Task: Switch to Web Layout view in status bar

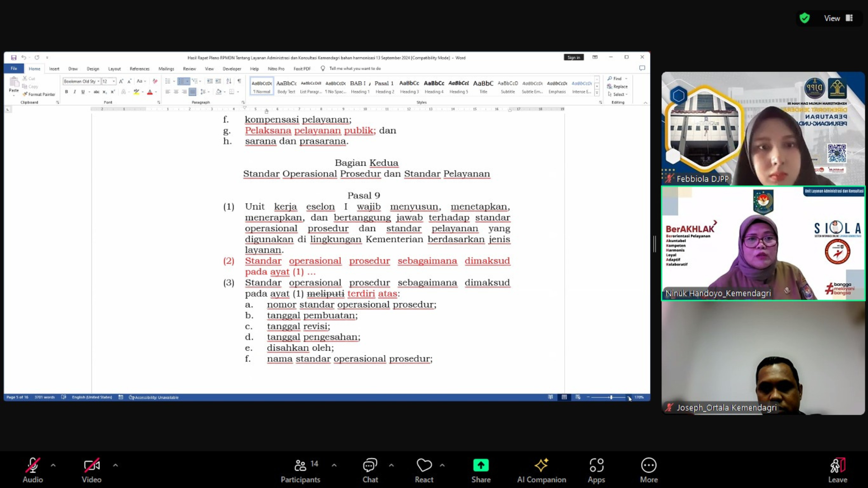Action: (x=578, y=397)
